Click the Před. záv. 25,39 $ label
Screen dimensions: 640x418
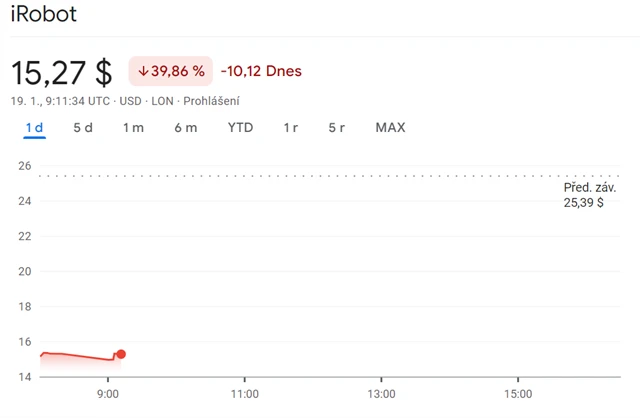tap(590, 195)
